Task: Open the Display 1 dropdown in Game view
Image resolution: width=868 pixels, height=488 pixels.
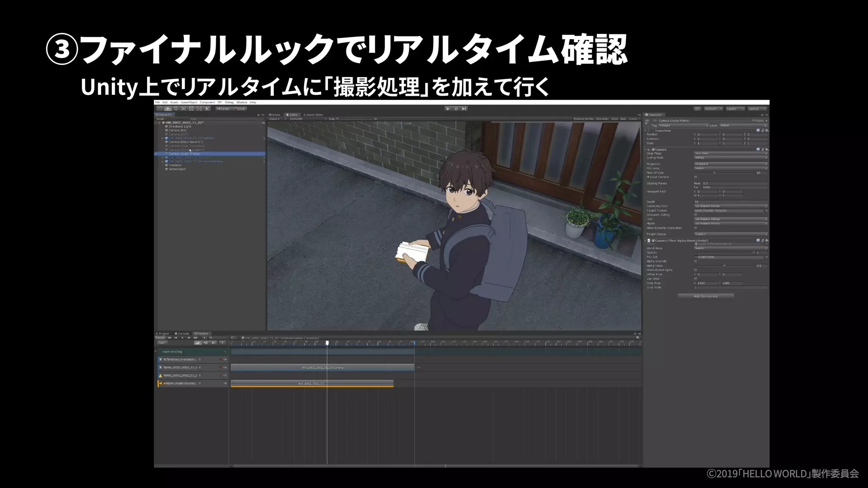Action: click(277, 119)
